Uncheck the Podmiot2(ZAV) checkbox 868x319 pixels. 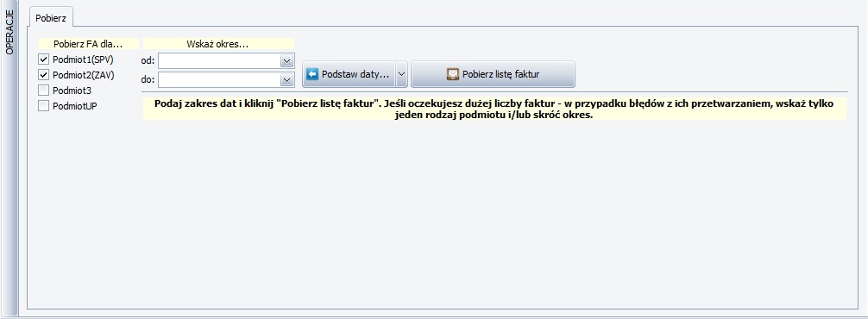(43, 75)
